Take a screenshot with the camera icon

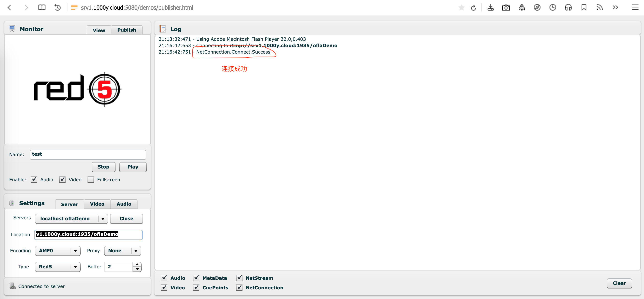pos(506,8)
